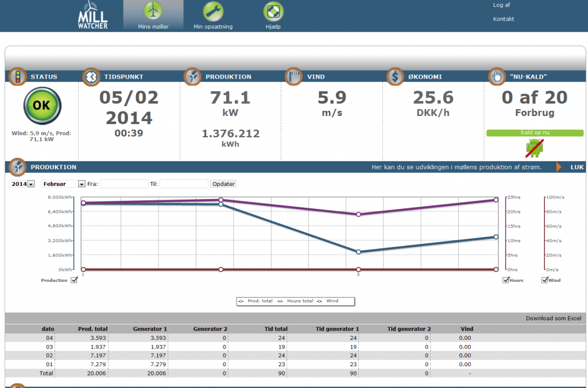The width and height of the screenshot is (588, 388).
Task: Click the Generator 2 column header
Action: coord(210,329)
